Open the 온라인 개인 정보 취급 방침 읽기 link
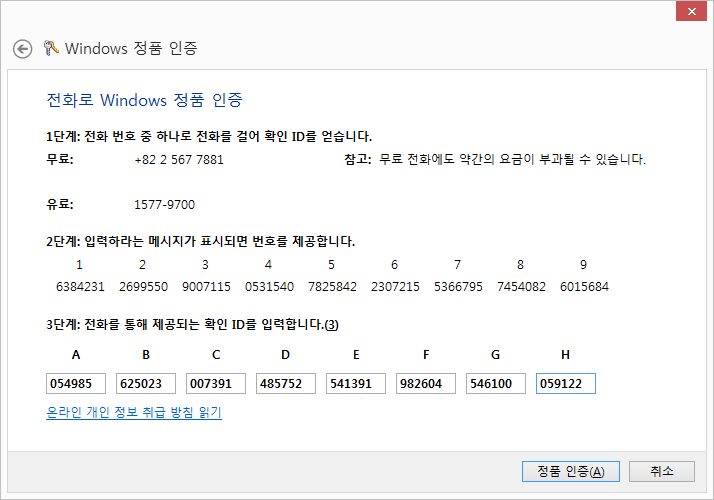714x500 pixels. click(134, 412)
